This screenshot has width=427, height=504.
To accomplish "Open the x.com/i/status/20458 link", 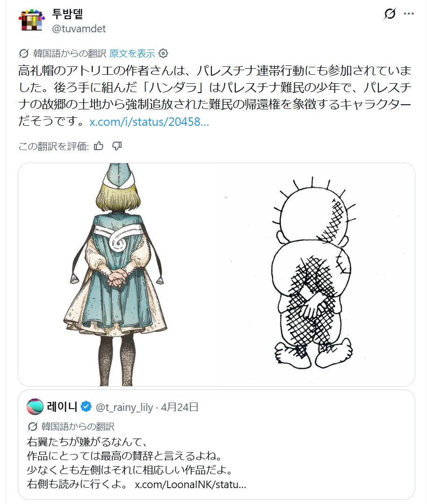I will [149, 122].
